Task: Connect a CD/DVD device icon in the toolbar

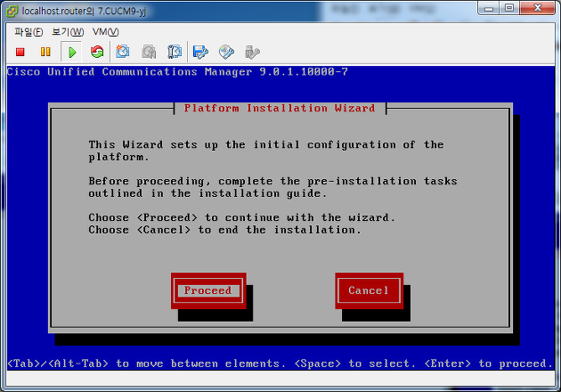Action: (226, 53)
